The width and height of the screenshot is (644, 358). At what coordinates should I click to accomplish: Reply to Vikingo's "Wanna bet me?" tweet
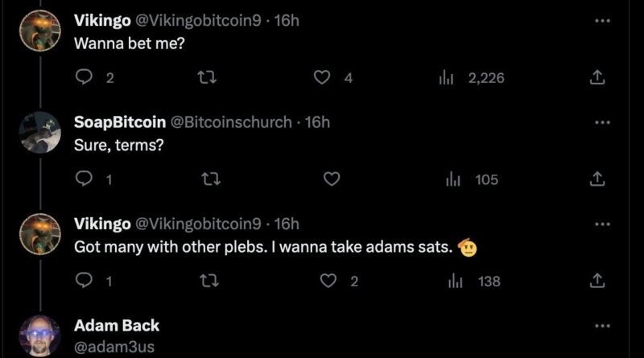pos(85,78)
